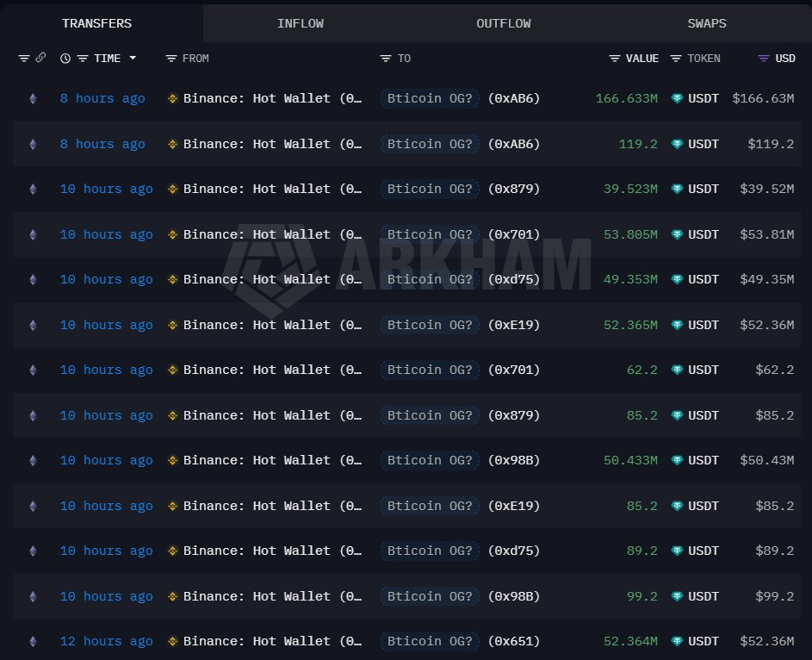This screenshot has height=660, width=812.
Task: Open Binance Hot Wallet sender in 52.364M row
Action: 272,641
